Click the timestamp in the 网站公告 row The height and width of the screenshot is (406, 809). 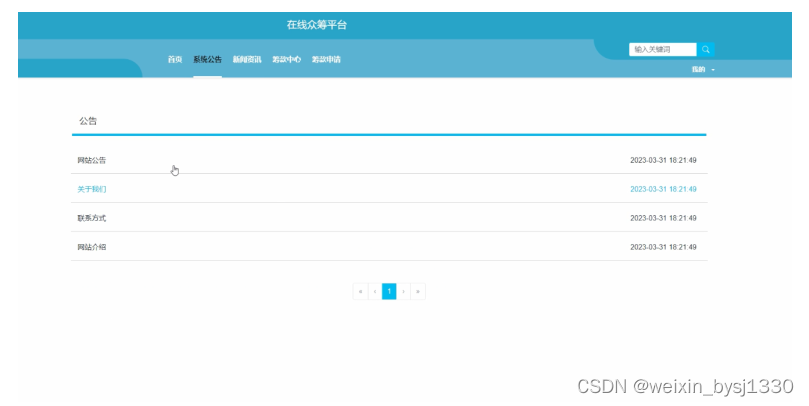(x=663, y=160)
